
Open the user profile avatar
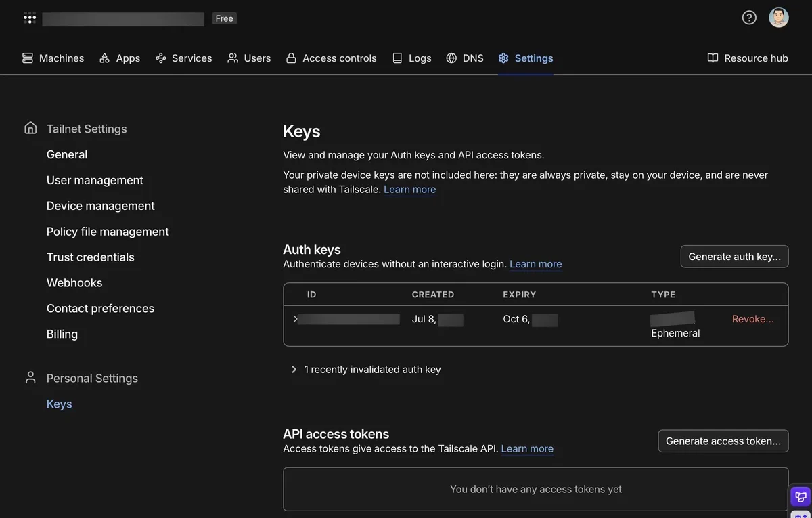click(x=779, y=18)
